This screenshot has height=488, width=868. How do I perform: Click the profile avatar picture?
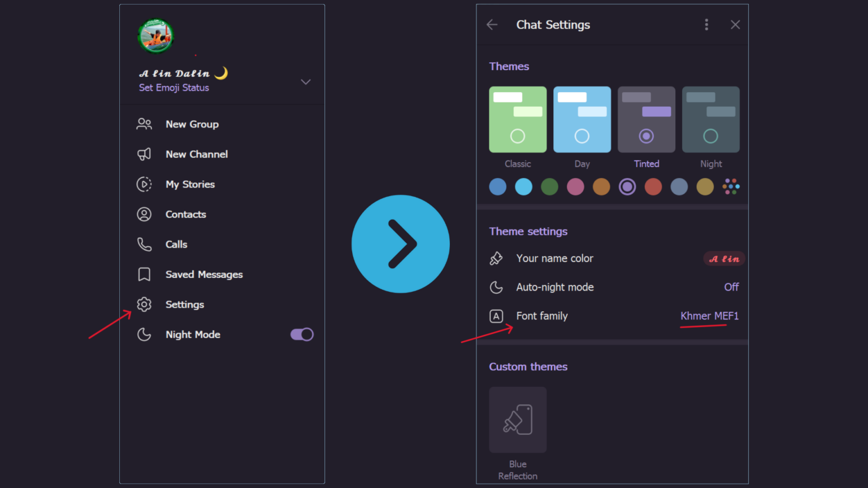click(x=155, y=36)
